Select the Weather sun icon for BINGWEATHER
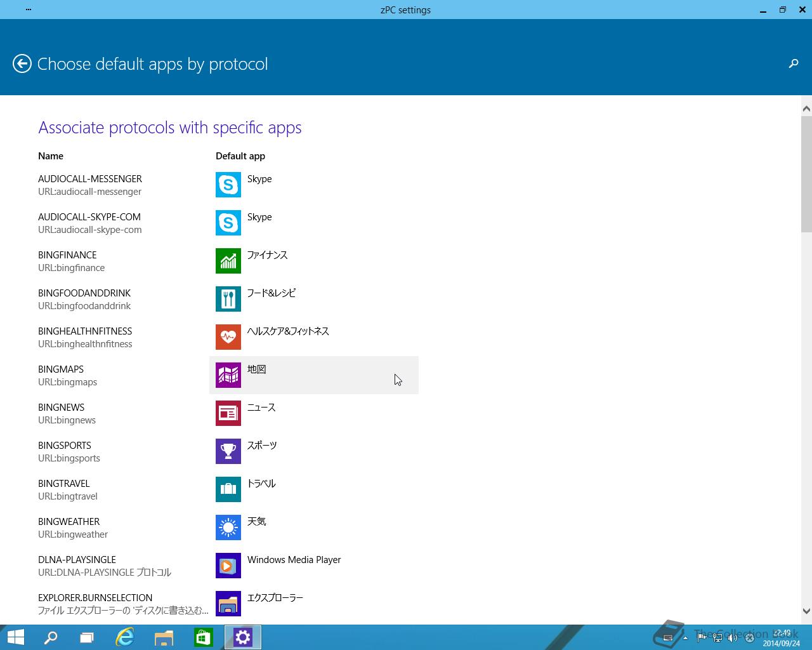 pos(228,527)
